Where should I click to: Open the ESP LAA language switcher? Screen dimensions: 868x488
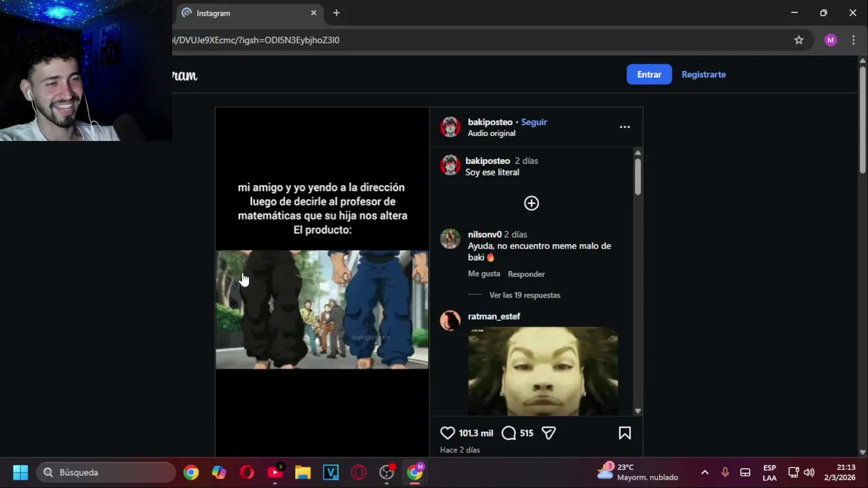click(769, 472)
